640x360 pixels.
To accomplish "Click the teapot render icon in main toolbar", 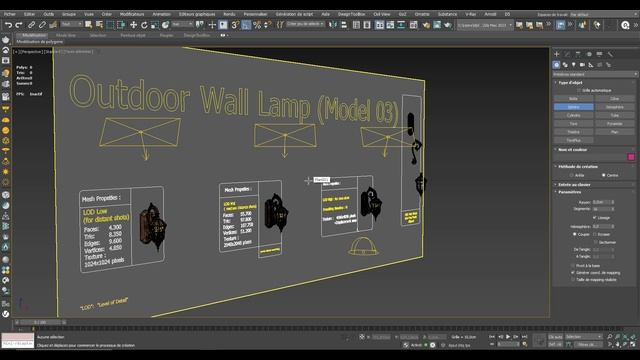I will 448,25.
